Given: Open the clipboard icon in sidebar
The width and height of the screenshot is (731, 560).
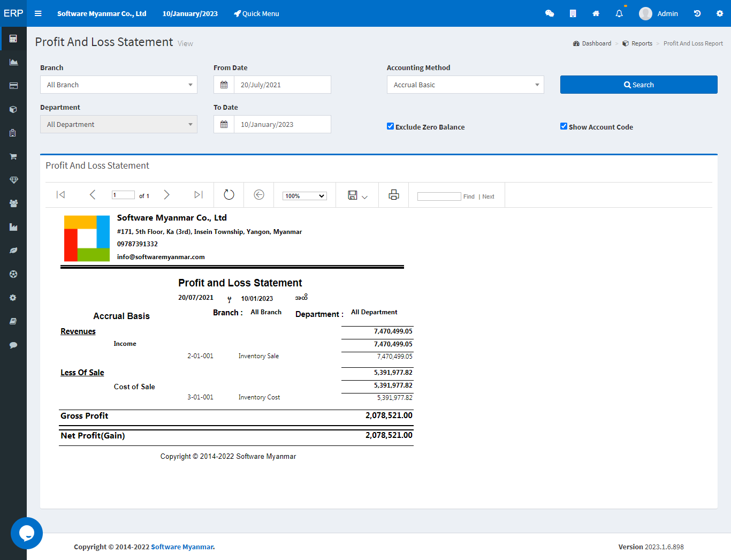Looking at the screenshot, I should (x=13, y=133).
